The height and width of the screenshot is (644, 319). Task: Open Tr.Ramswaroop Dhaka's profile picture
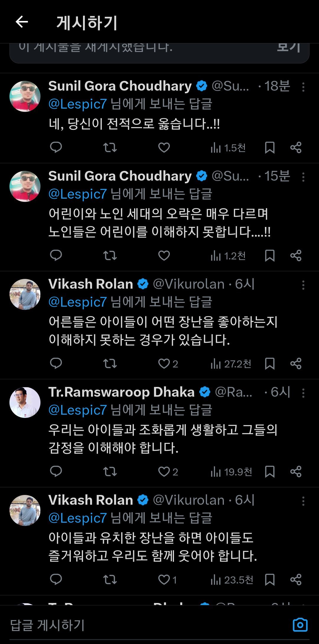tap(25, 402)
